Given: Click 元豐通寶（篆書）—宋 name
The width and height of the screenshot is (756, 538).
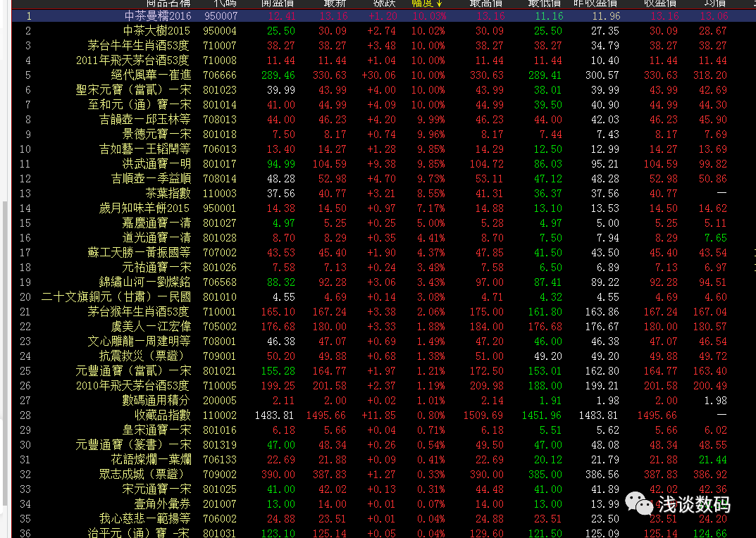Looking at the screenshot, I should tap(134, 445).
